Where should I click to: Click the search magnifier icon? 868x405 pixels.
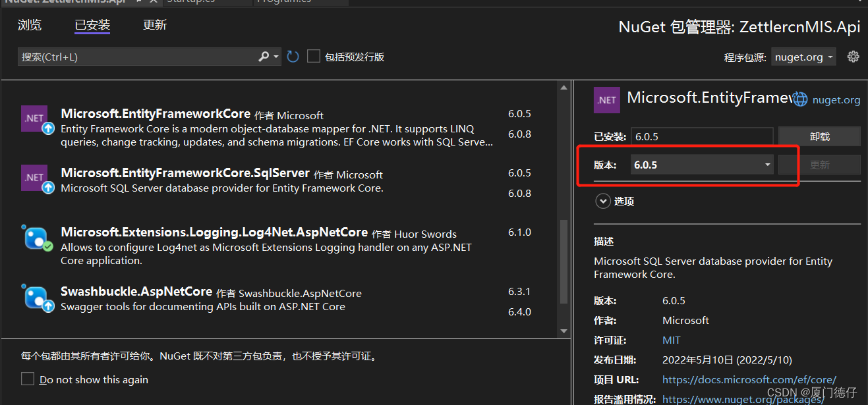(x=263, y=57)
